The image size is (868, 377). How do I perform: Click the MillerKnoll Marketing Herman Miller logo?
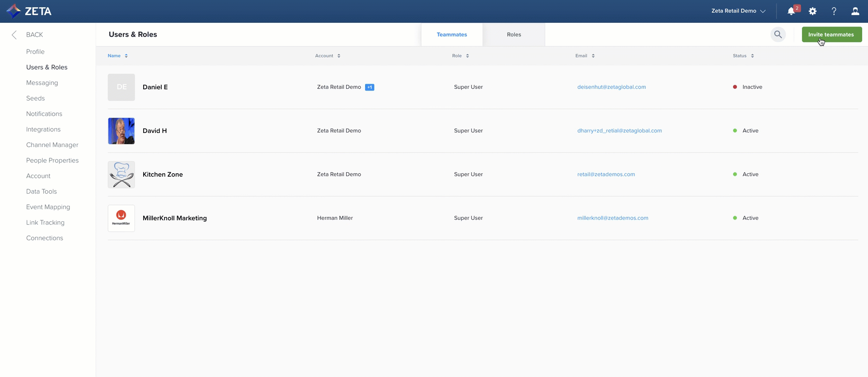[x=121, y=218]
